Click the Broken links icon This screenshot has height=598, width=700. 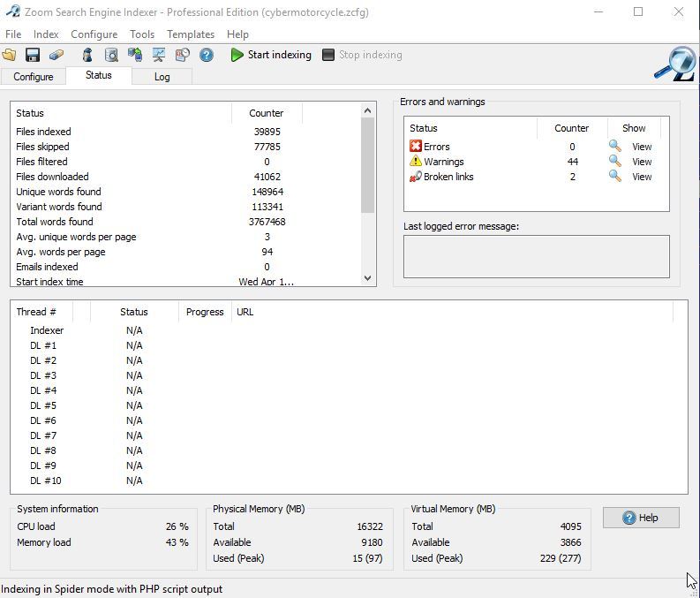tap(416, 176)
